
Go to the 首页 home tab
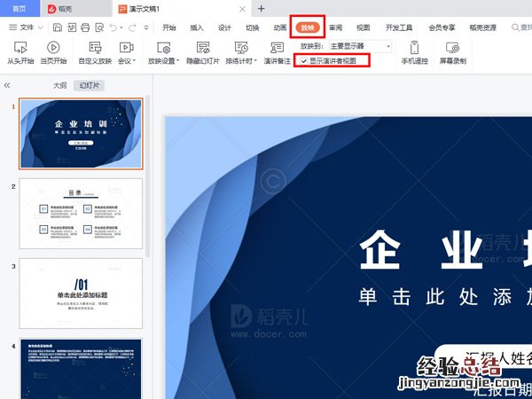pos(20,9)
